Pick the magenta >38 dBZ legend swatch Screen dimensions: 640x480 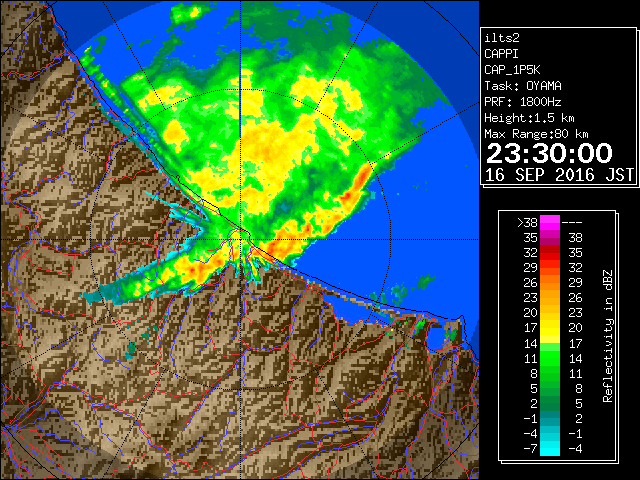[550, 223]
